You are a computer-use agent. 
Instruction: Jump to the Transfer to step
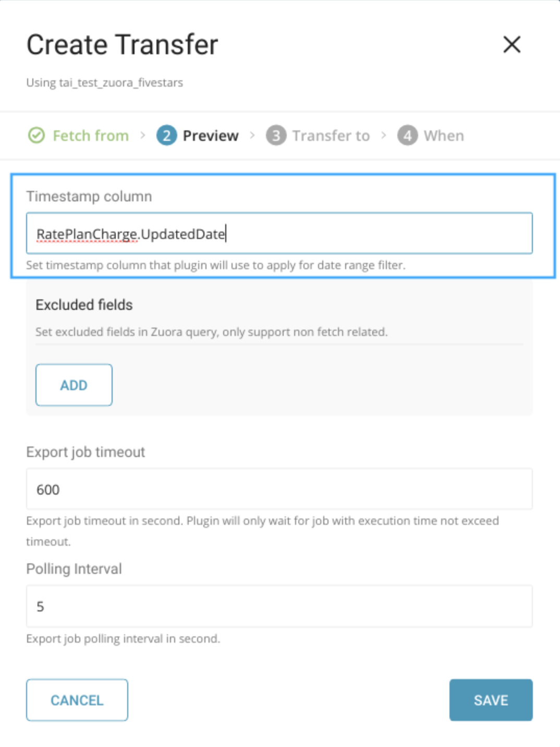[331, 136]
